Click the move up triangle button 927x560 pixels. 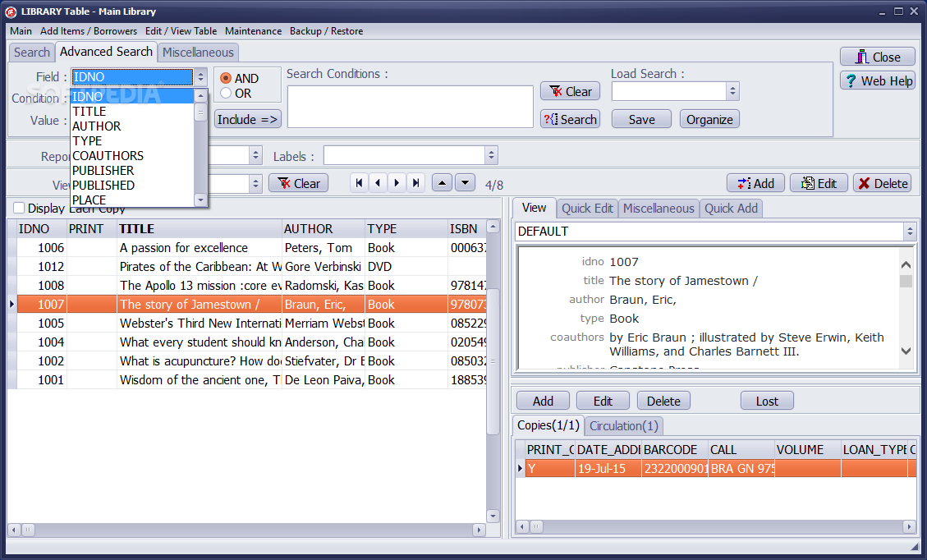click(x=443, y=183)
